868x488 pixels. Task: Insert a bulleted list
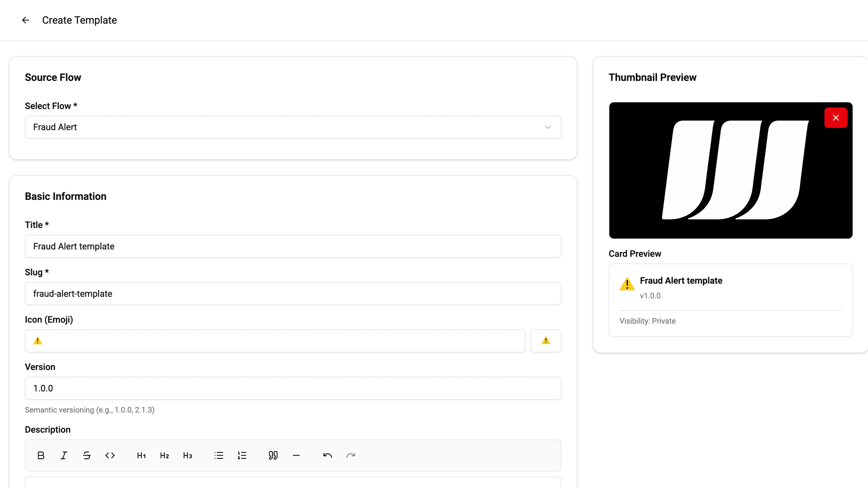pyautogui.click(x=219, y=455)
